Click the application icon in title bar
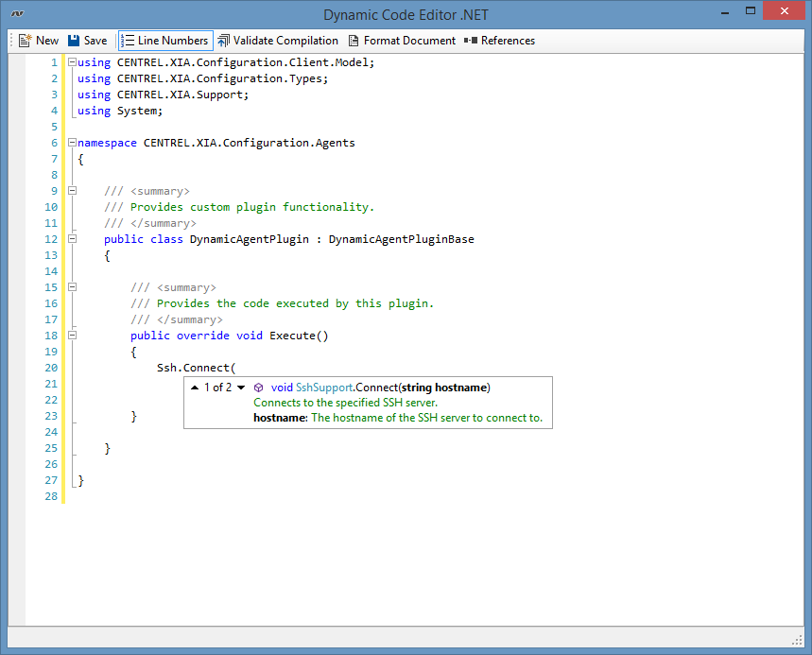812x655 pixels. tap(18, 13)
